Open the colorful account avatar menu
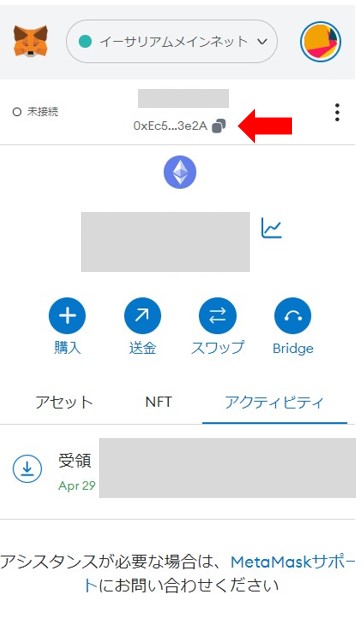Image resolution: width=364 pixels, height=637 pixels. pyautogui.click(x=321, y=41)
